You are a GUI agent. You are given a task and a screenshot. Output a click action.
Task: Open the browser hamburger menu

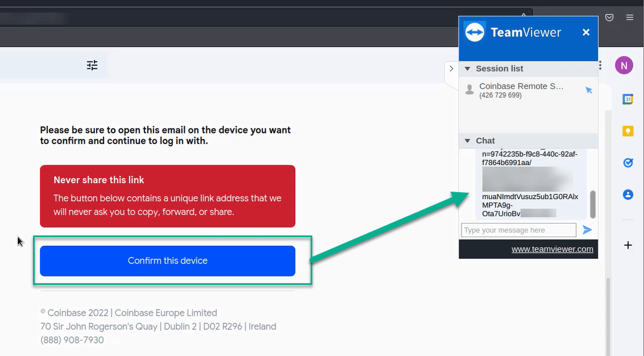(x=630, y=17)
